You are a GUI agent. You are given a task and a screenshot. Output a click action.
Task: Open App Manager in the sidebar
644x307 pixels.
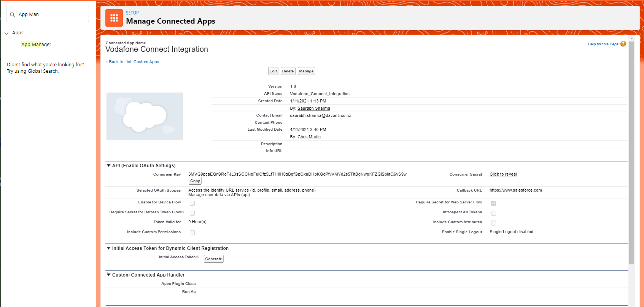(x=36, y=45)
